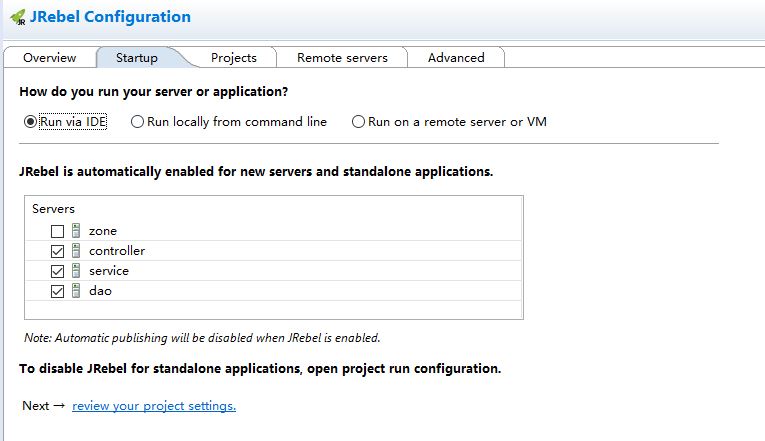This screenshot has height=441, width=765.
Task: Click the 'To disable JRebel for standalone' text
Action: pos(260,368)
